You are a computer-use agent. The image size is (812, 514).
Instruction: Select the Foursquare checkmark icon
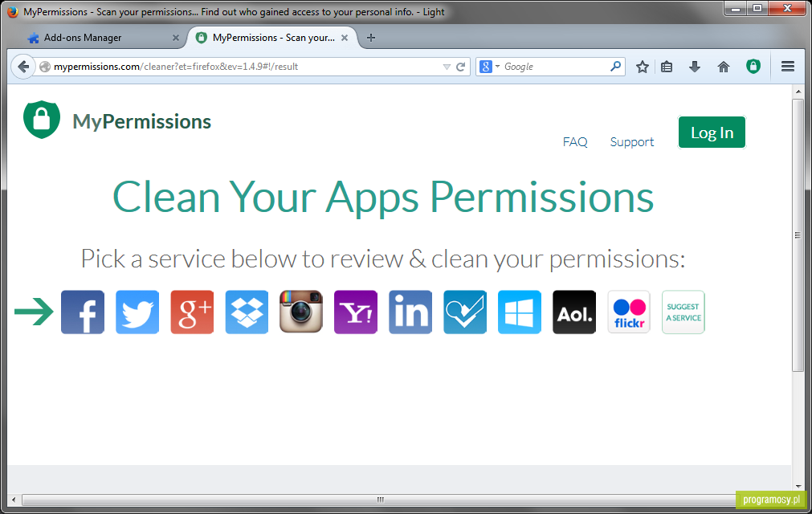(465, 312)
